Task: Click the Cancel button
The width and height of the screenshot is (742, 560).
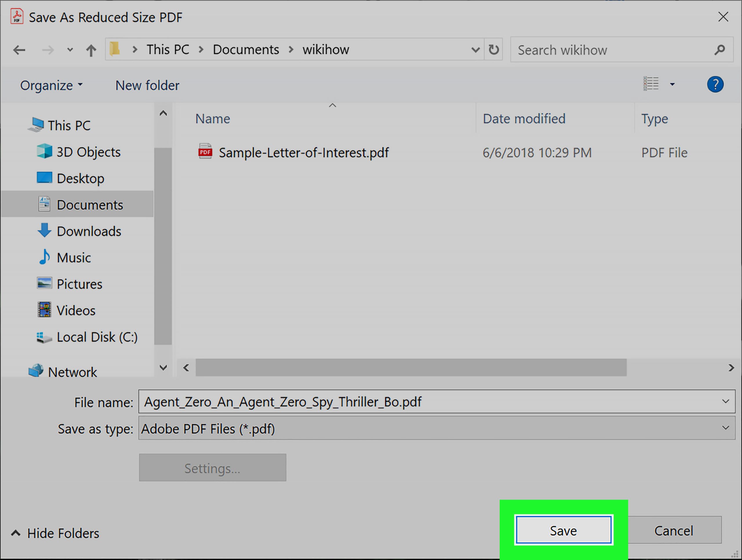Action: 674,530
